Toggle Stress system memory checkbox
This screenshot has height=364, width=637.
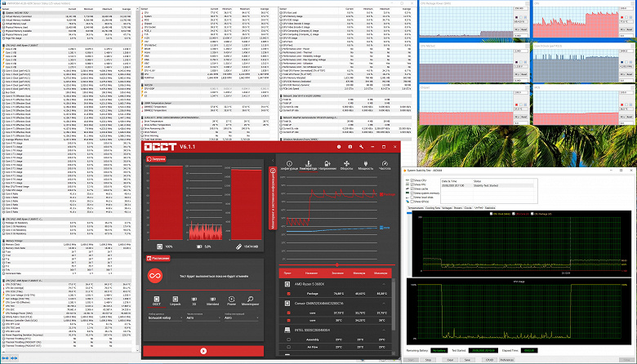point(412,193)
